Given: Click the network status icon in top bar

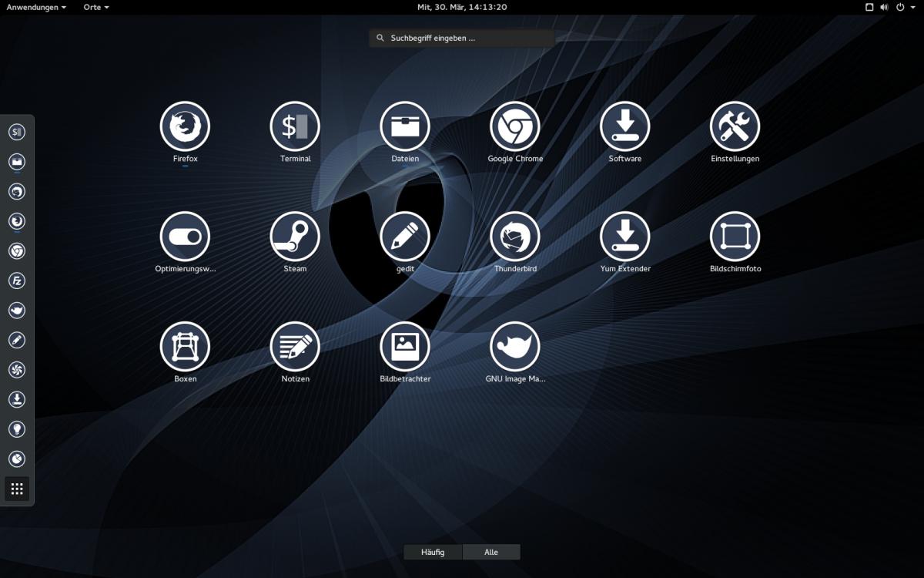Looking at the screenshot, I should [x=869, y=7].
